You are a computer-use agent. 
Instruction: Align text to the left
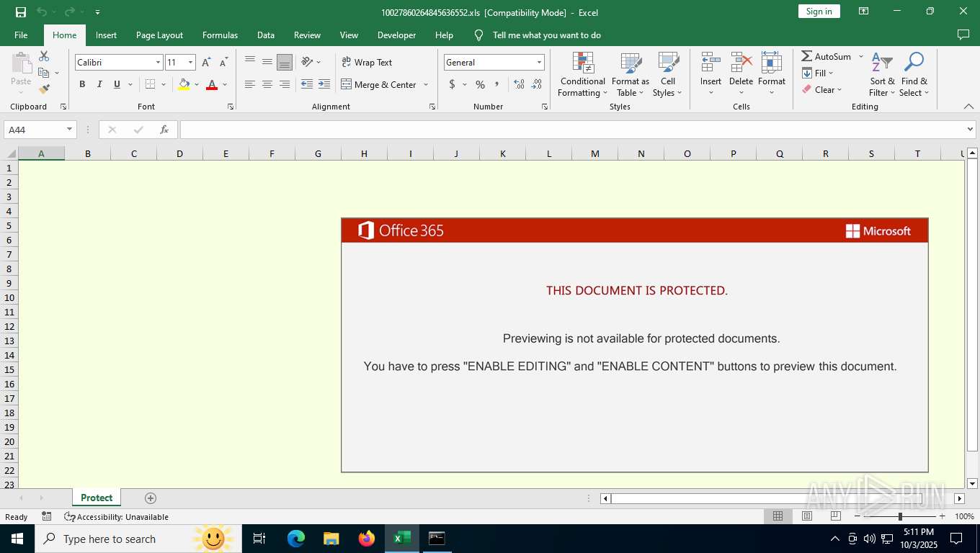pos(250,84)
